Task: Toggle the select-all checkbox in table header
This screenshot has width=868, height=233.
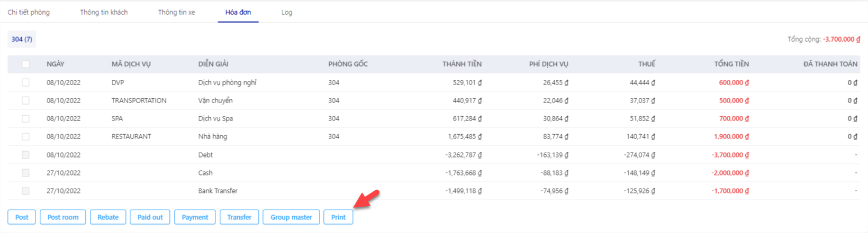Action: (x=25, y=64)
